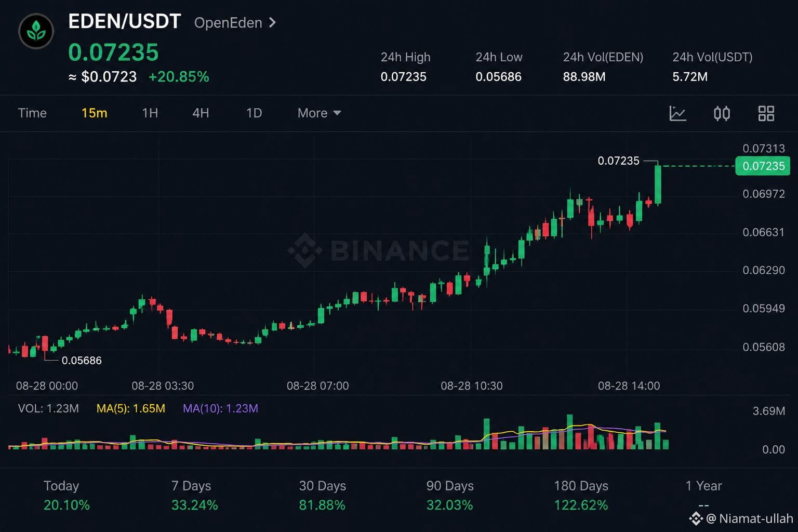Click the 30 Days 81.88% performance
The width and height of the screenshot is (798, 532).
pyautogui.click(x=322, y=495)
